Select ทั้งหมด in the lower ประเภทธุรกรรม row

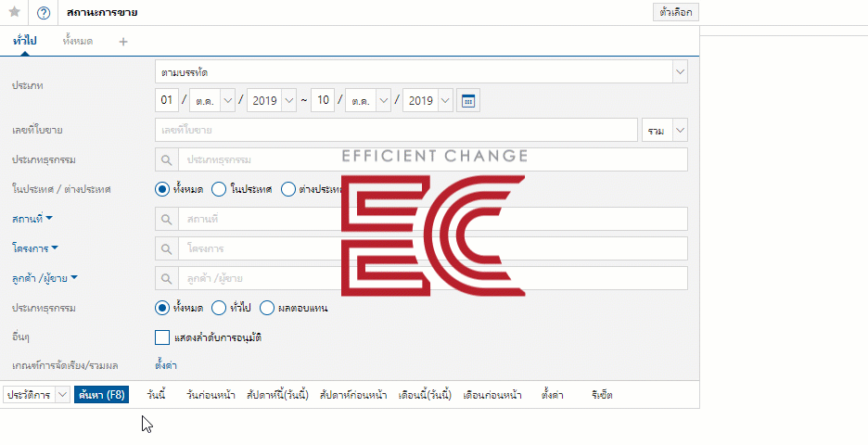(x=161, y=308)
